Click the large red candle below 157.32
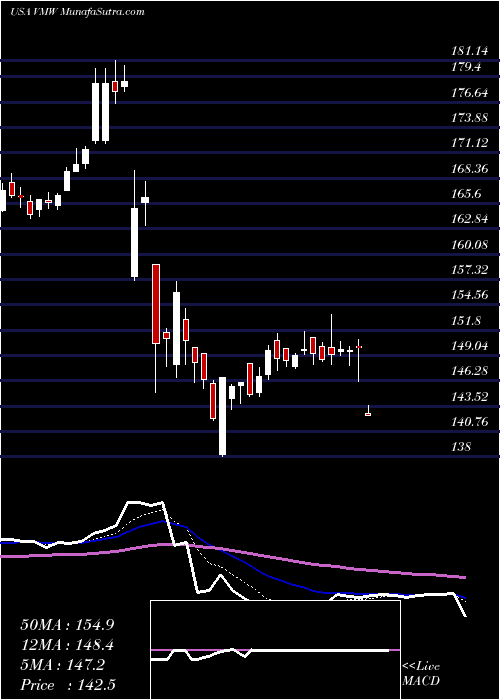 click(x=156, y=304)
